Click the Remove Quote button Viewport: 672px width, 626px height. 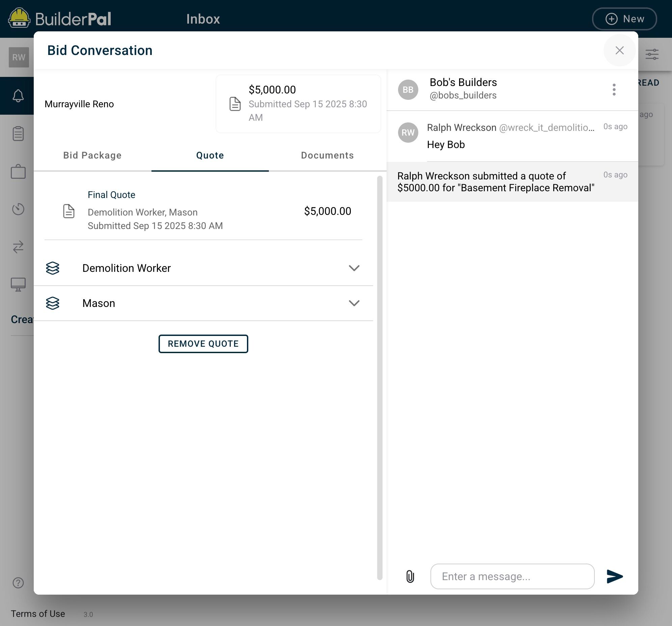coord(203,344)
